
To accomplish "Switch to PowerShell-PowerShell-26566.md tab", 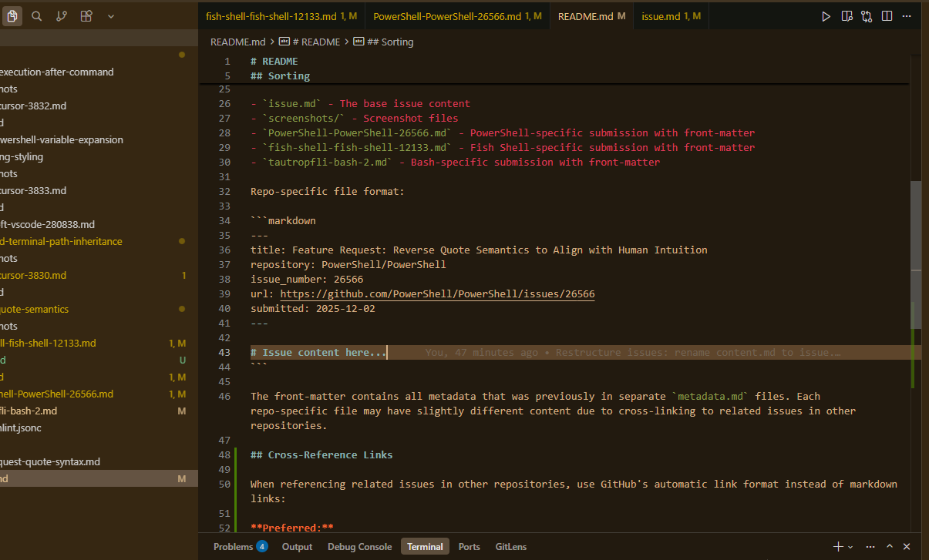I will click(x=457, y=15).
